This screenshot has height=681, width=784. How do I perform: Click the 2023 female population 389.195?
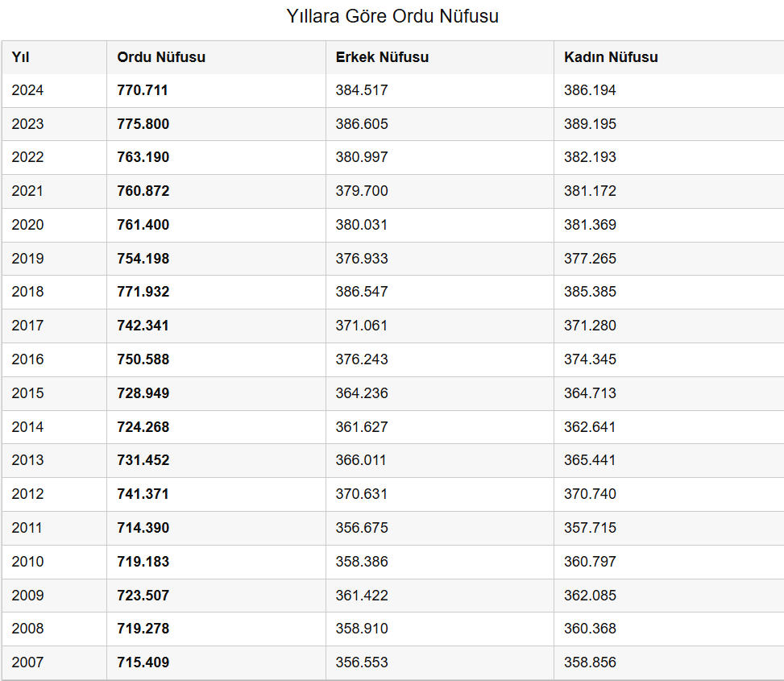click(590, 124)
